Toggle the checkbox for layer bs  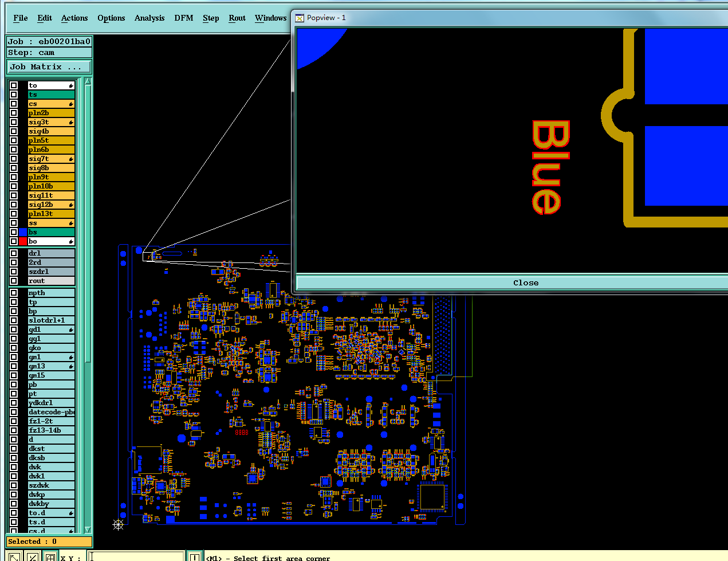tap(14, 232)
